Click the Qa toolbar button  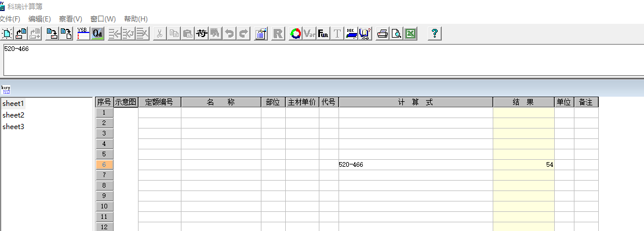(97, 33)
